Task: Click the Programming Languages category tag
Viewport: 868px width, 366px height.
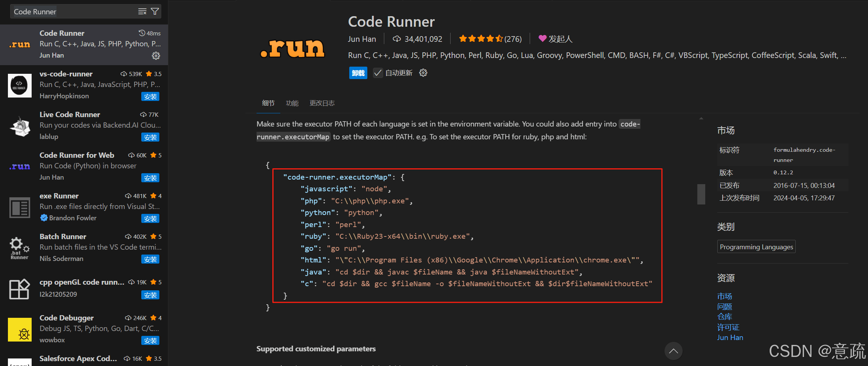Action: (x=756, y=247)
